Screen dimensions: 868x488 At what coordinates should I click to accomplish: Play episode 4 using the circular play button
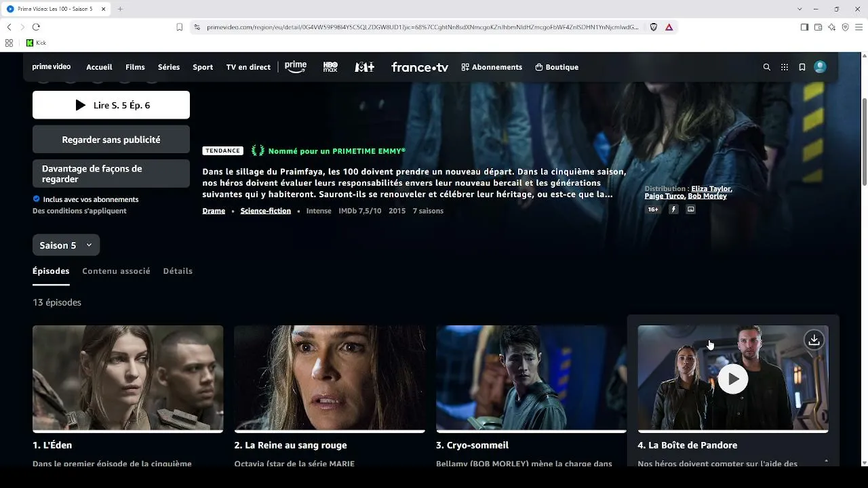(x=733, y=379)
